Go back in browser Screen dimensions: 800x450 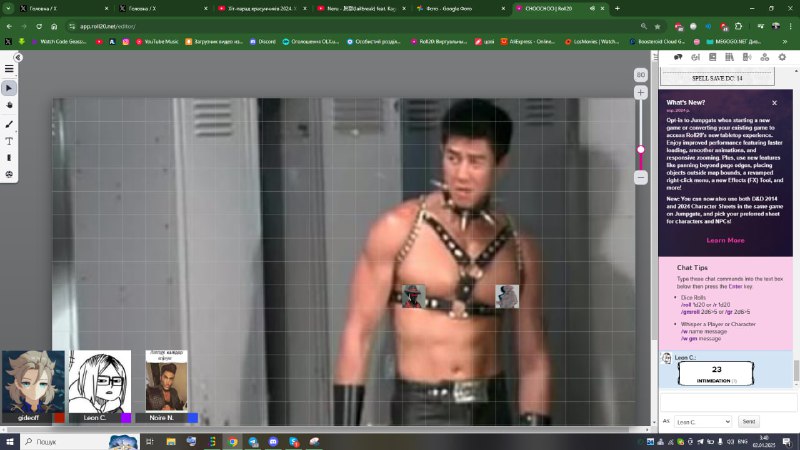point(9,26)
